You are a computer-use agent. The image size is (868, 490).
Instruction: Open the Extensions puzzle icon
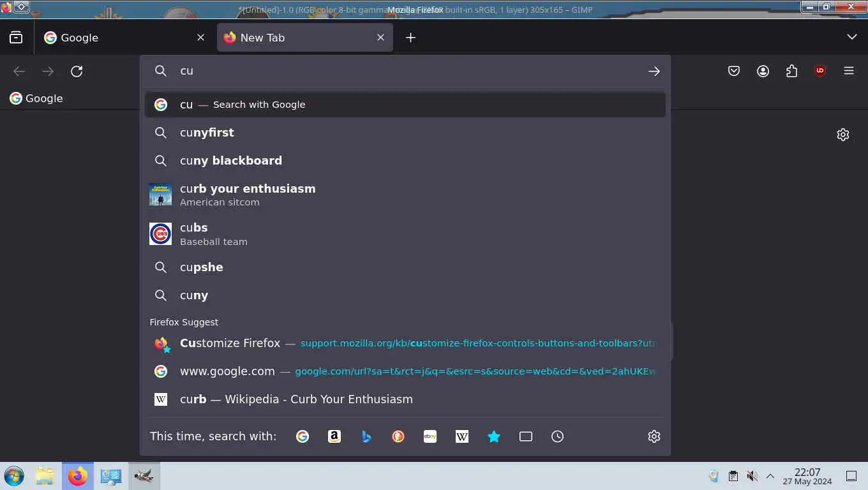[x=791, y=71]
